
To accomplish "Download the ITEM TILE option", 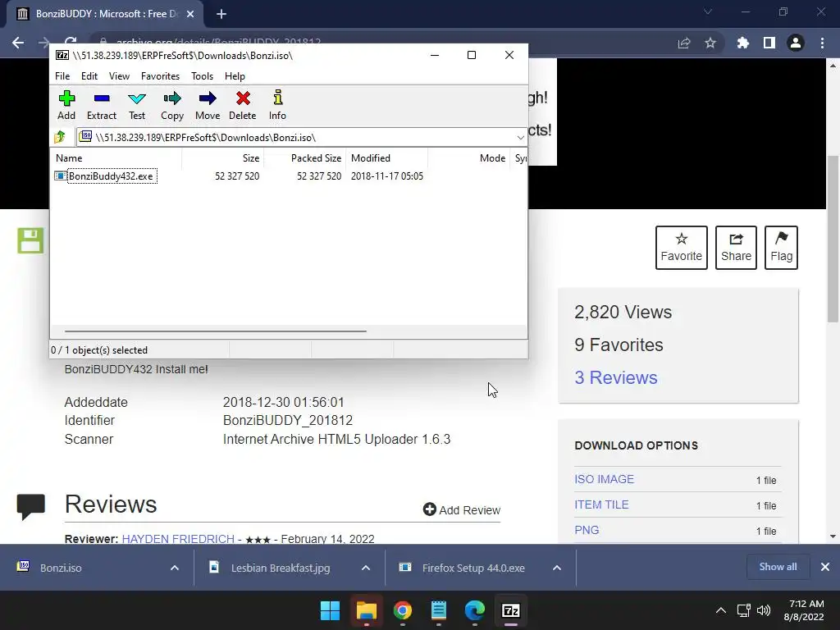I will click(x=601, y=504).
